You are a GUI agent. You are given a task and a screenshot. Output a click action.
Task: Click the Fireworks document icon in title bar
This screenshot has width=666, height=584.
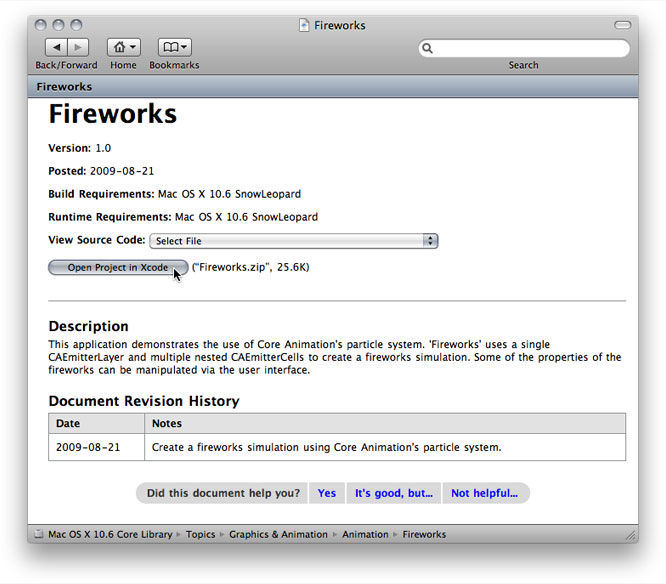(304, 25)
